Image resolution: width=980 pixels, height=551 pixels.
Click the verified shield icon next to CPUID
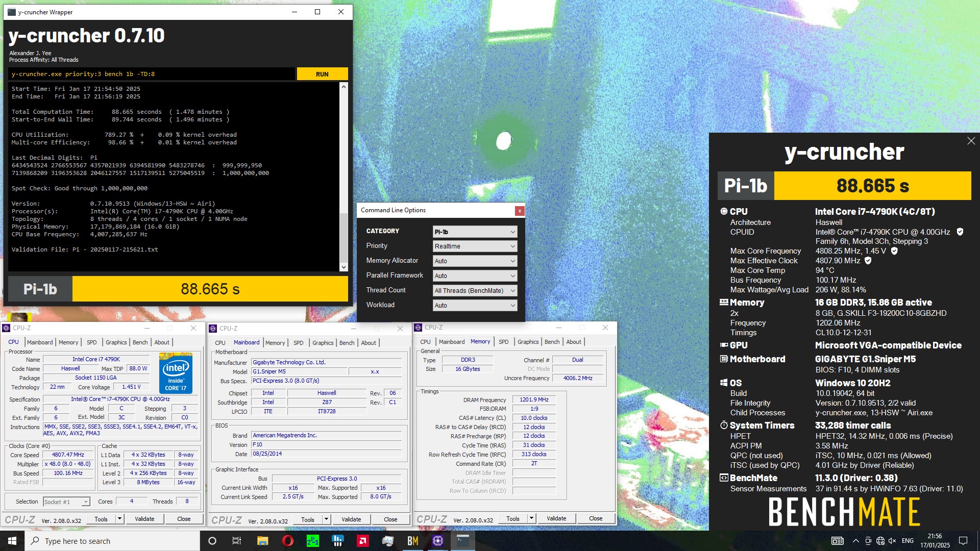point(960,232)
